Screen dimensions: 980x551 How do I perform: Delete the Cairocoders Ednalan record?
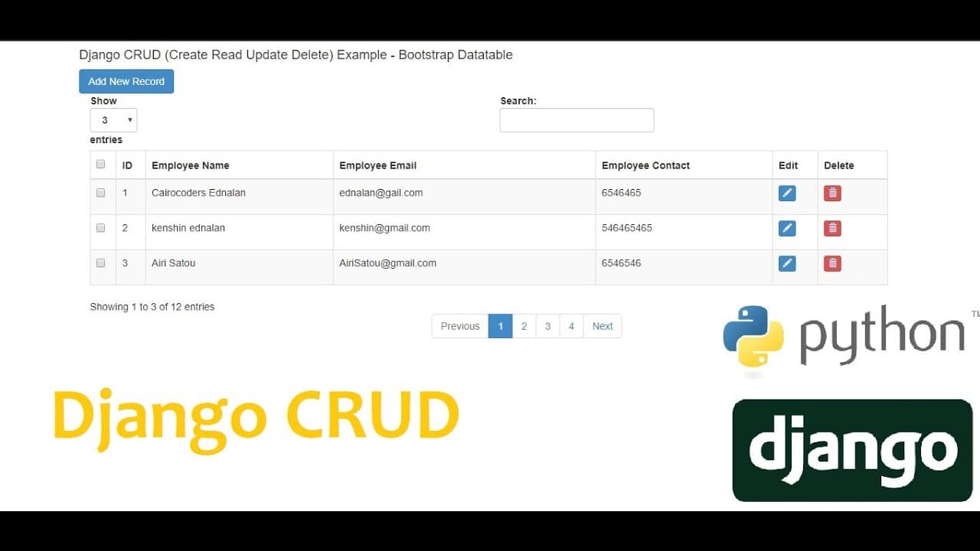coord(832,193)
